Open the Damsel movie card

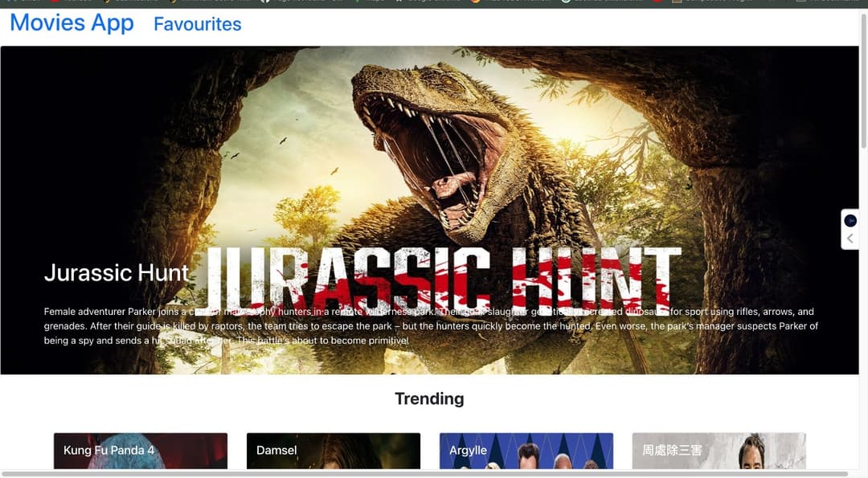click(x=334, y=451)
